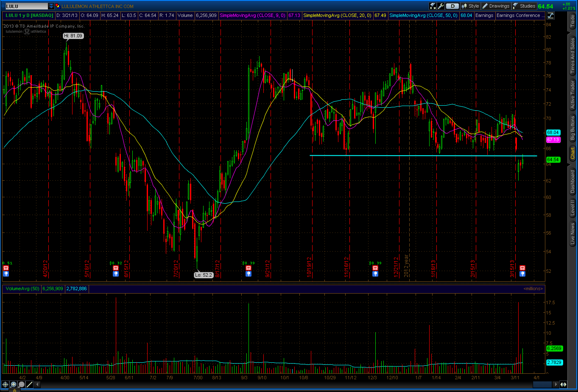Click the earnings lightbulb icon under $0.32

coord(115,274)
